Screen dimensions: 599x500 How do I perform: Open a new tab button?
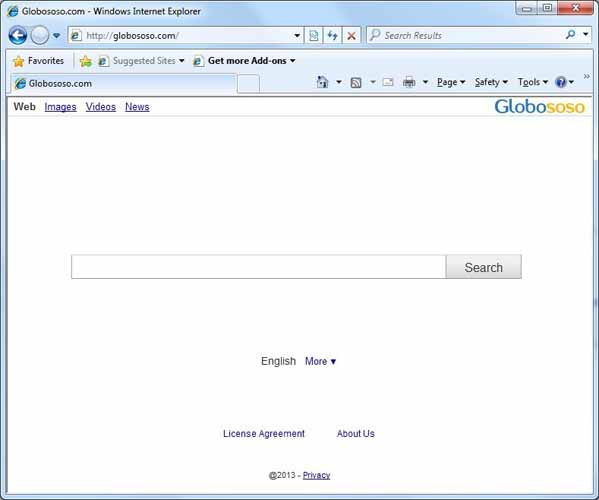click(x=248, y=84)
